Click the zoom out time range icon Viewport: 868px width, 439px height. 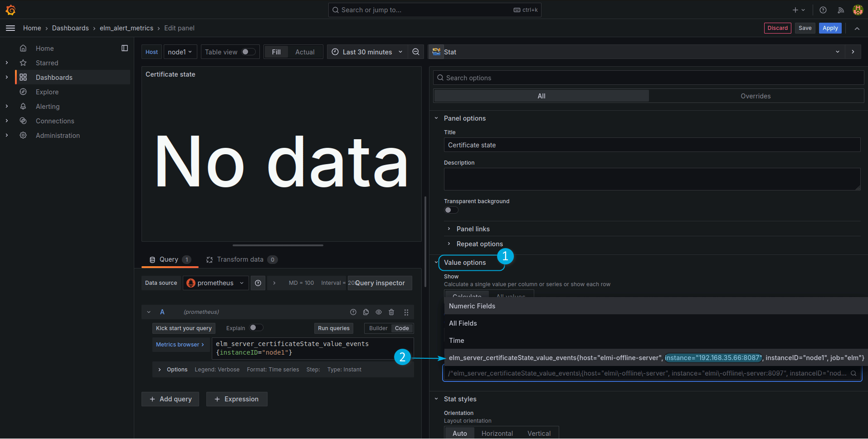415,52
